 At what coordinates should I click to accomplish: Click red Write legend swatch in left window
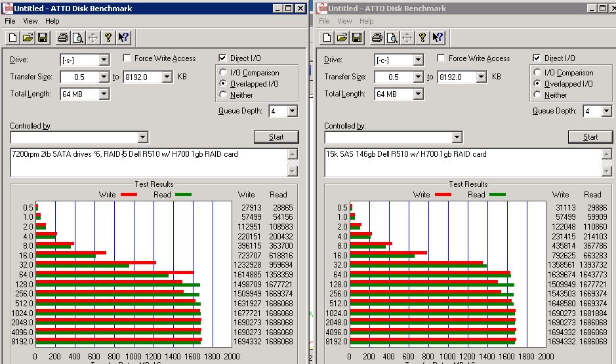coord(129,194)
